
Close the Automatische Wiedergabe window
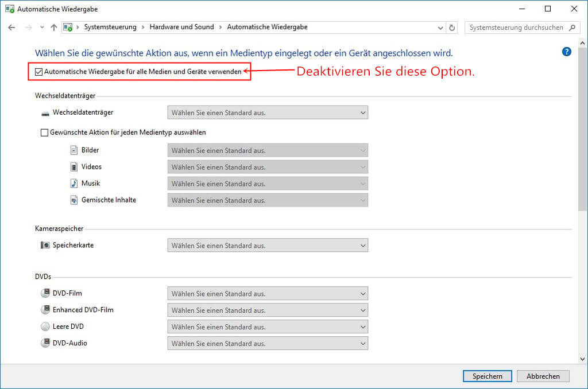574,9
